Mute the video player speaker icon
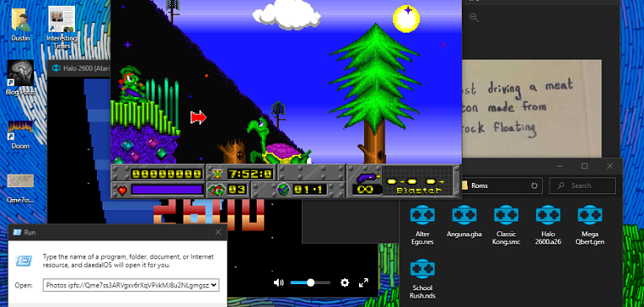This screenshot has width=644, height=307. click(279, 283)
